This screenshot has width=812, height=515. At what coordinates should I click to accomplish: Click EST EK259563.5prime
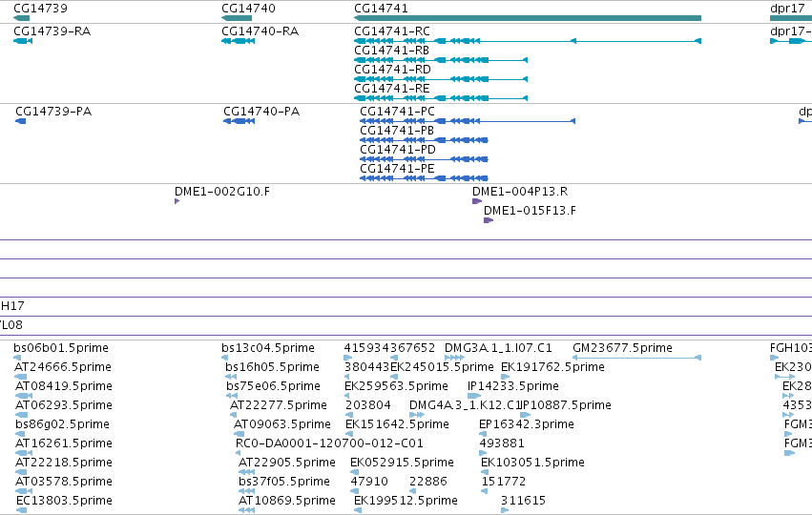coord(396,386)
